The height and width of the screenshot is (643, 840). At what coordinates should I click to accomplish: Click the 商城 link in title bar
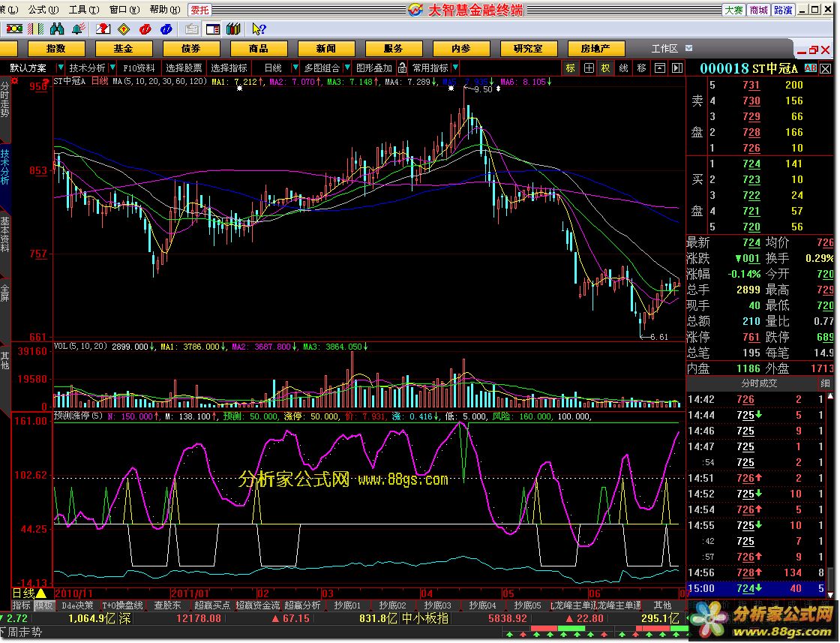[758, 10]
